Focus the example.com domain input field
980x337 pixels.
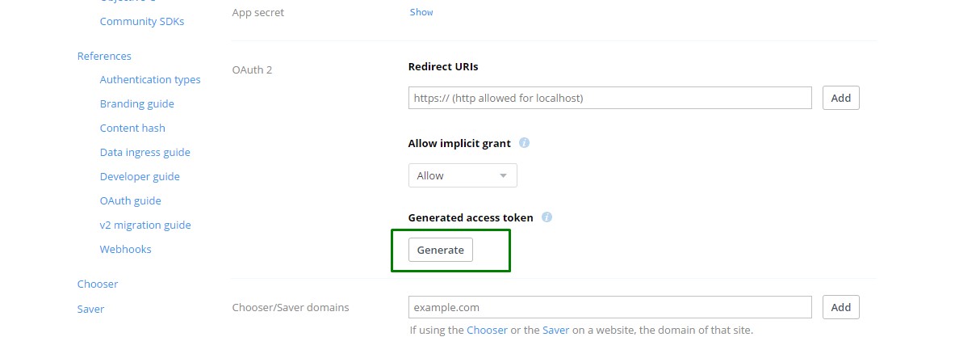pyautogui.click(x=609, y=307)
